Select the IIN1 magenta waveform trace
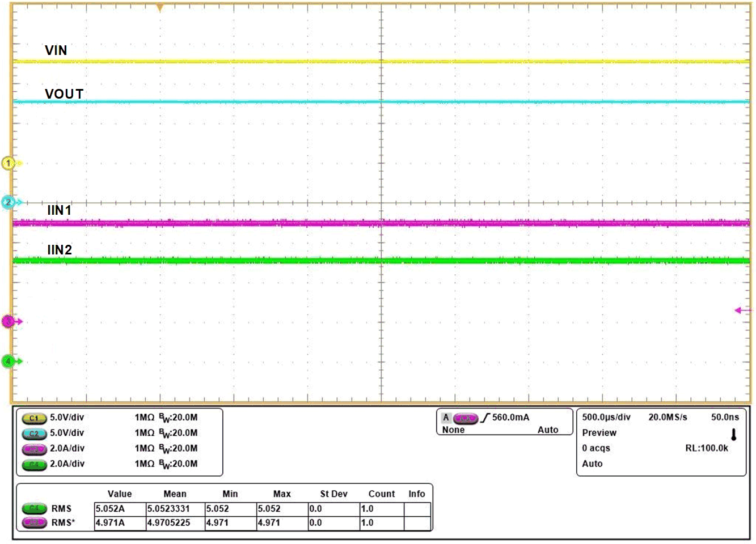756x544 pixels. [x=381, y=223]
